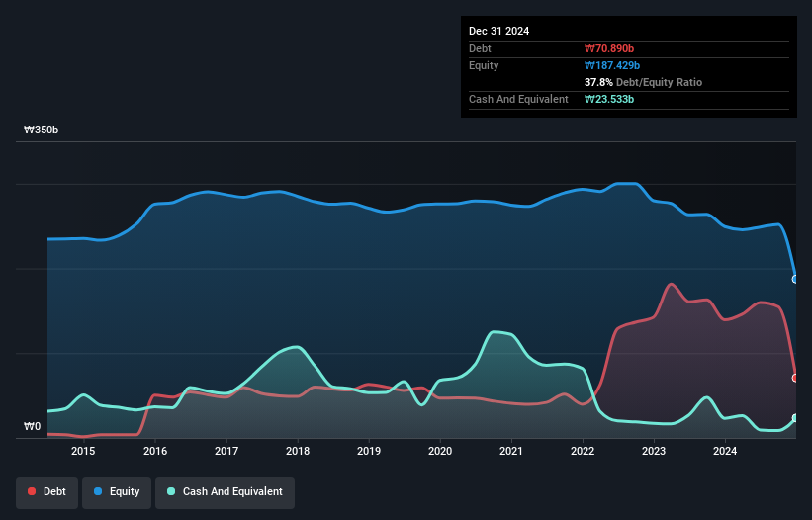Click the 2015 x-axis label
812x520 pixels.
83,451
